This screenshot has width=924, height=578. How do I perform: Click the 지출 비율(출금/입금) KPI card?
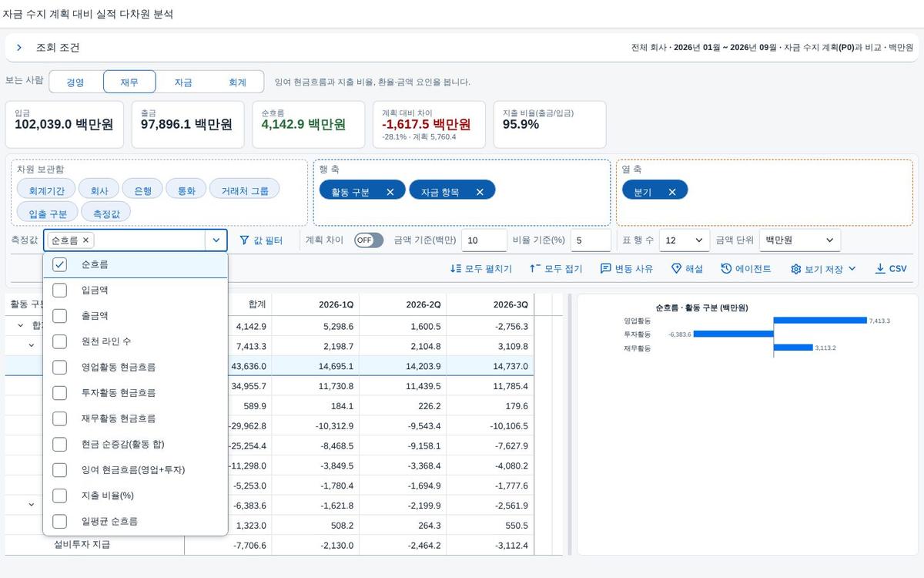[550, 124]
